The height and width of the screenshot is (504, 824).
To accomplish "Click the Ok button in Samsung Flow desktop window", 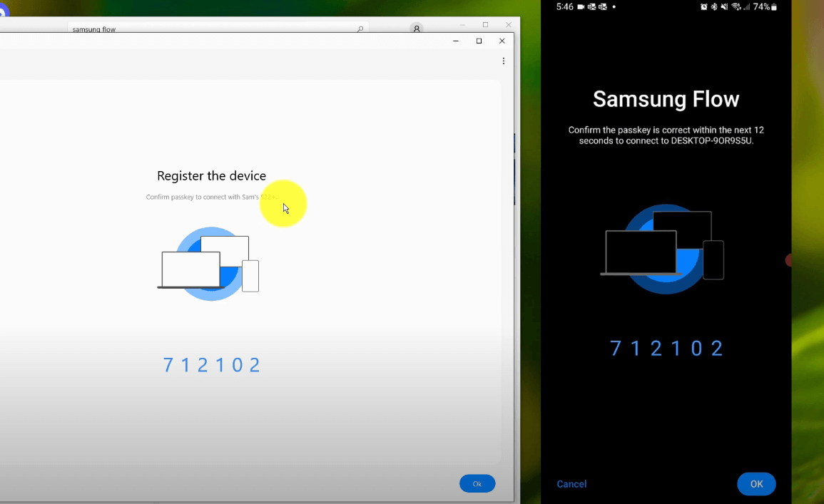I will [x=477, y=483].
